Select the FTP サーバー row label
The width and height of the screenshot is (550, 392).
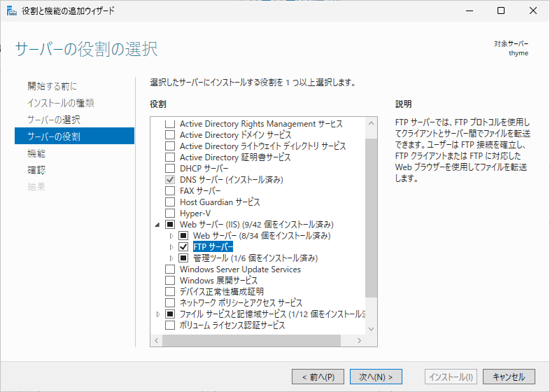tap(213, 246)
